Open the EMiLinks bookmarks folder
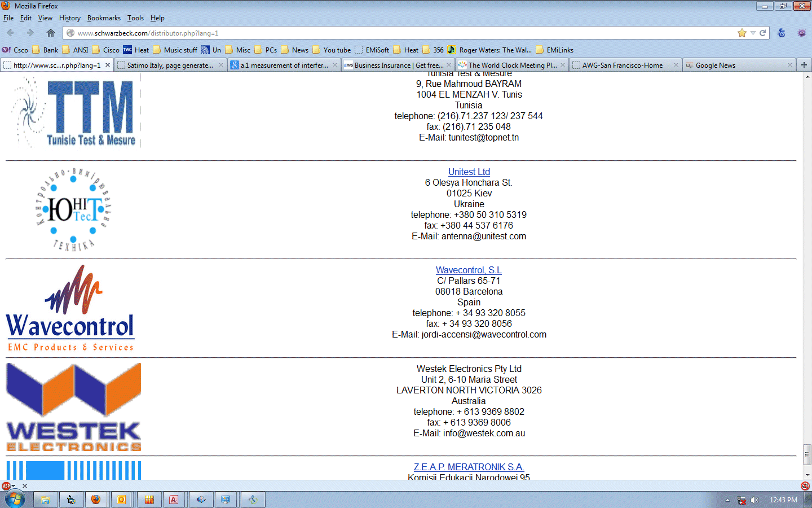This screenshot has width=812, height=508. point(554,50)
